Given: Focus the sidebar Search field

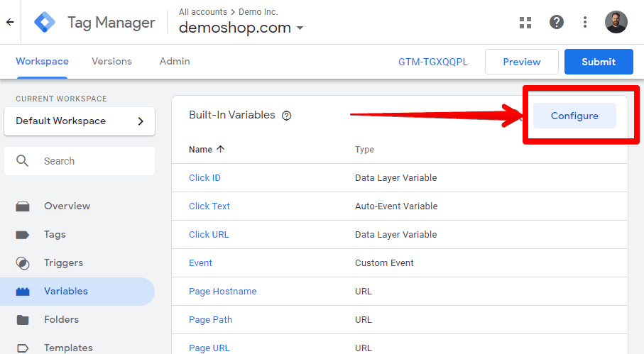Looking at the screenshot, I should click(x=80, y=161).
